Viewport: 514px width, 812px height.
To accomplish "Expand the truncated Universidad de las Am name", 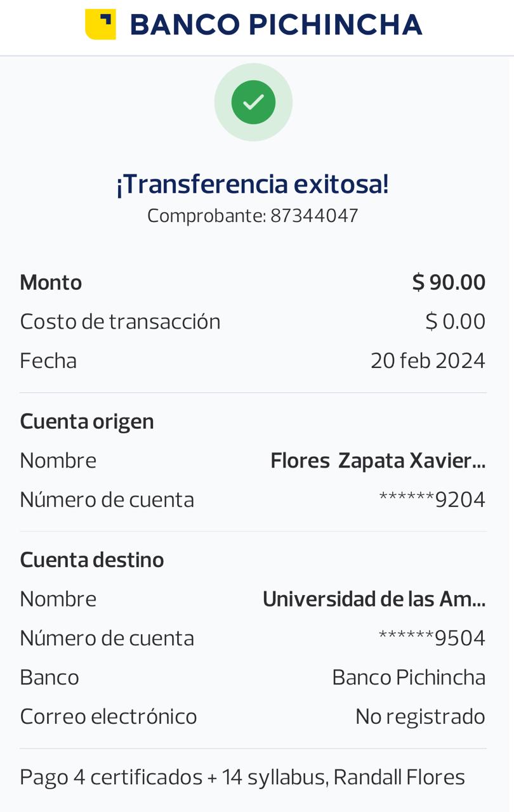I will [x=374, y=599].
